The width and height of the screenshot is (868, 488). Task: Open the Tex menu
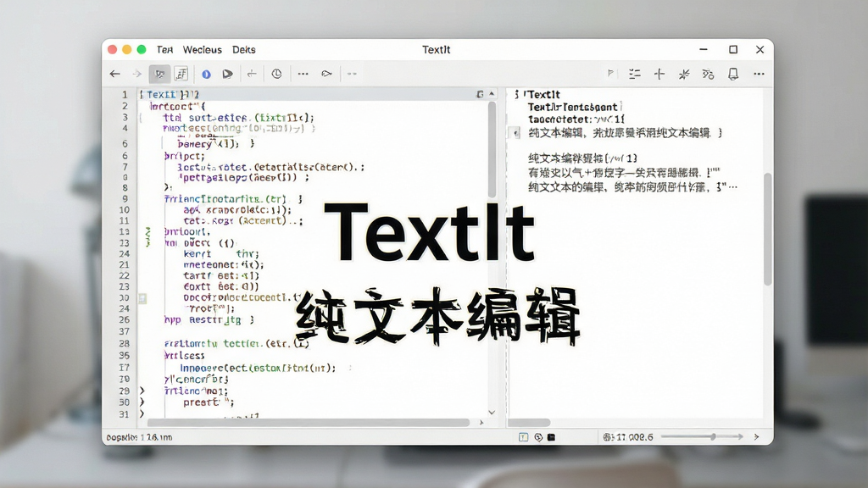[x=165, y=50]
